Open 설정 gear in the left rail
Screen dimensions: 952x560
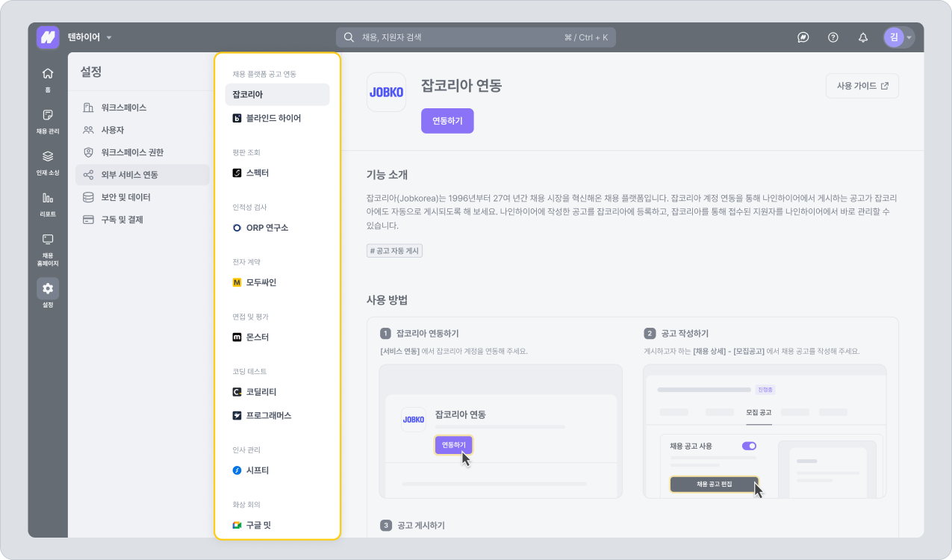(48, 293)
